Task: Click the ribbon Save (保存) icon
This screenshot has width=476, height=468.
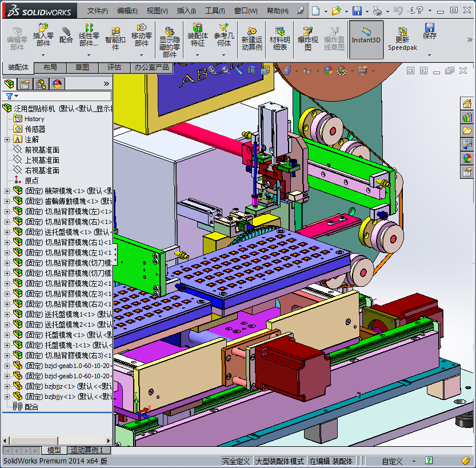Action: (429, 31)
